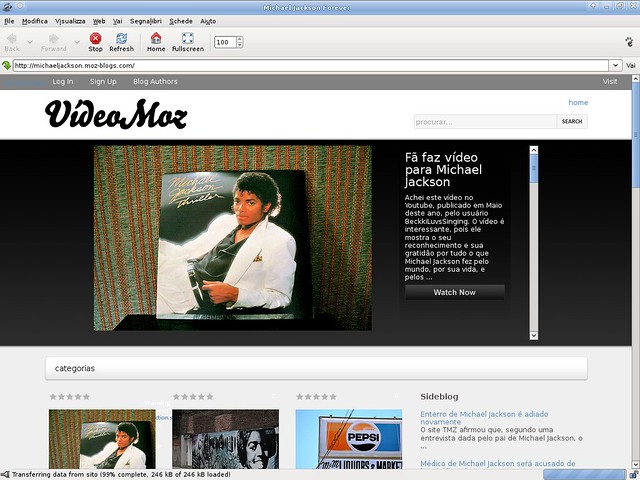Click 'Fã faz vídeo para Michael Jackson' heading

click(x=443, y=170)
